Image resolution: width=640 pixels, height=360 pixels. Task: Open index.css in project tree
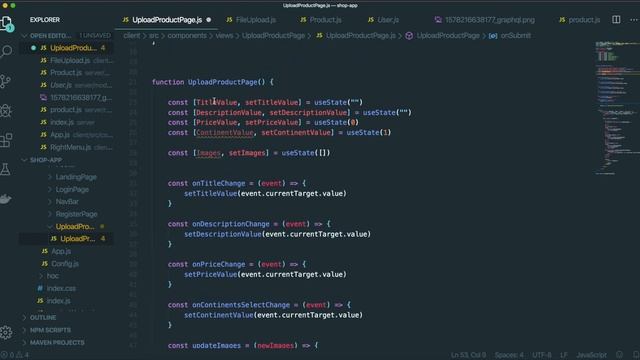pos(61,288)
